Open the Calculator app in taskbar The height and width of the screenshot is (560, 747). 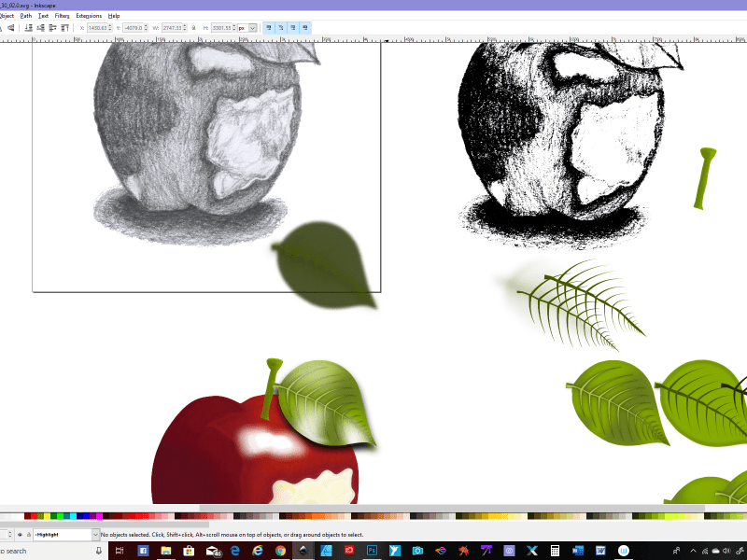pos(554,552)
